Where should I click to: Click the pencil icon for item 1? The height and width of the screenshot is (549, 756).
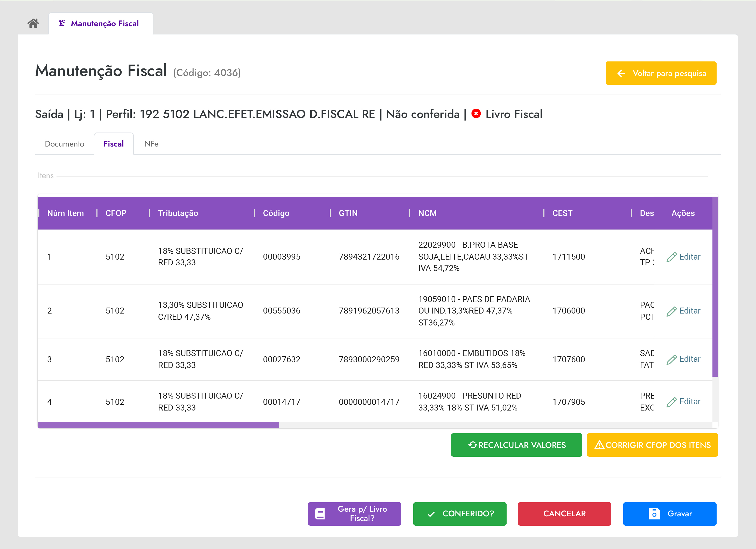(x=671, y=257)
